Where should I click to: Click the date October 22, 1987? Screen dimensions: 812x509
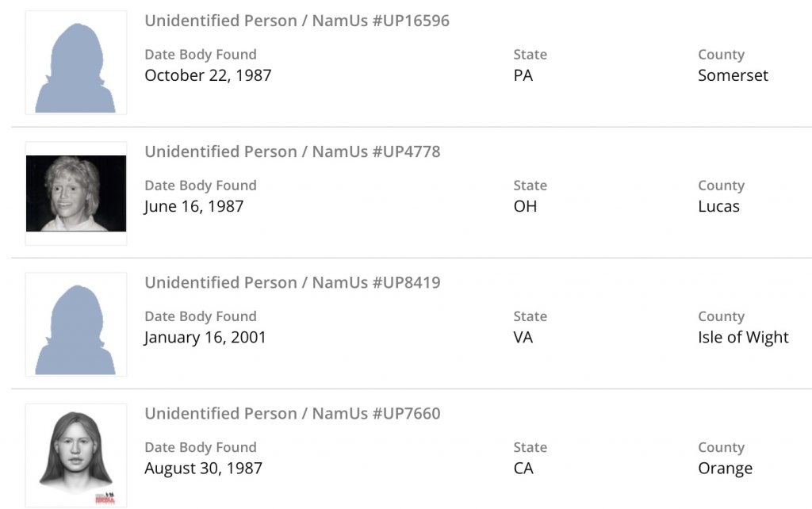pos(208,75)
